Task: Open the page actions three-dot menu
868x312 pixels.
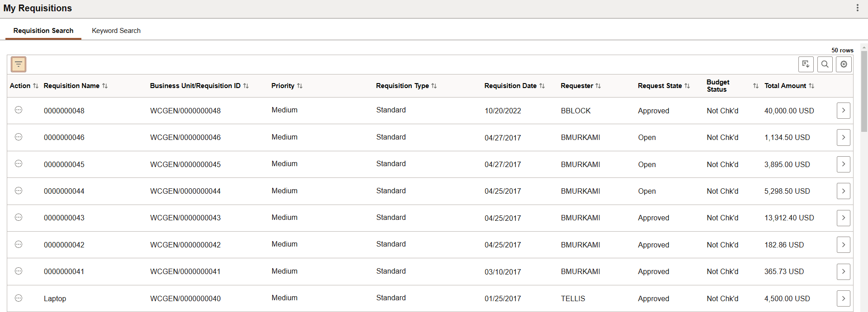Action: (858, 8)
